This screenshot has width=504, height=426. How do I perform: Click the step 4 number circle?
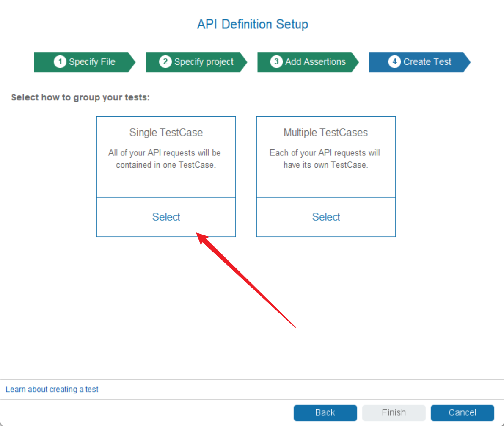pyautogui.click(x=395, y=62)
